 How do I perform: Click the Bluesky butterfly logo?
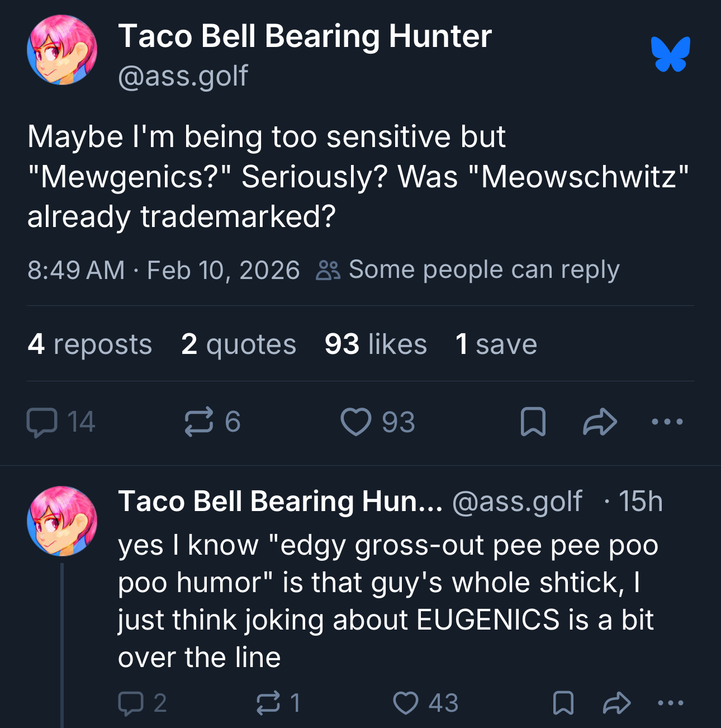pos(670,54)
